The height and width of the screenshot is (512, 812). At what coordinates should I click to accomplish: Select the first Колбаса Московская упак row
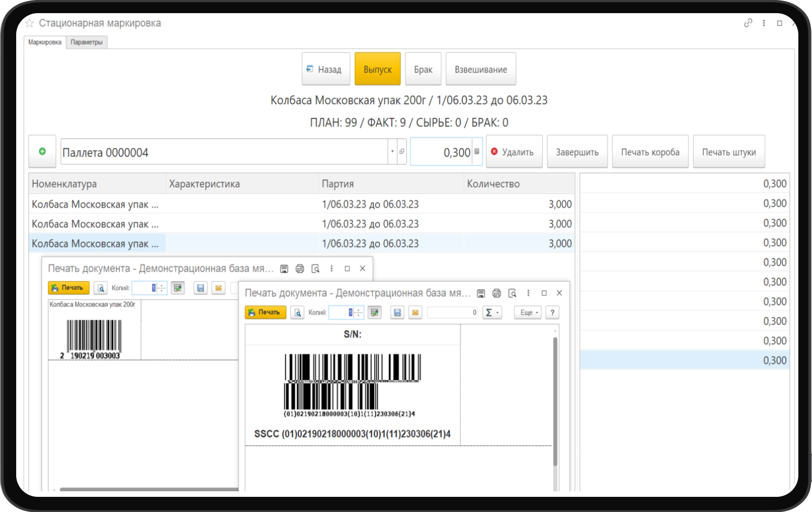[302, 204]
